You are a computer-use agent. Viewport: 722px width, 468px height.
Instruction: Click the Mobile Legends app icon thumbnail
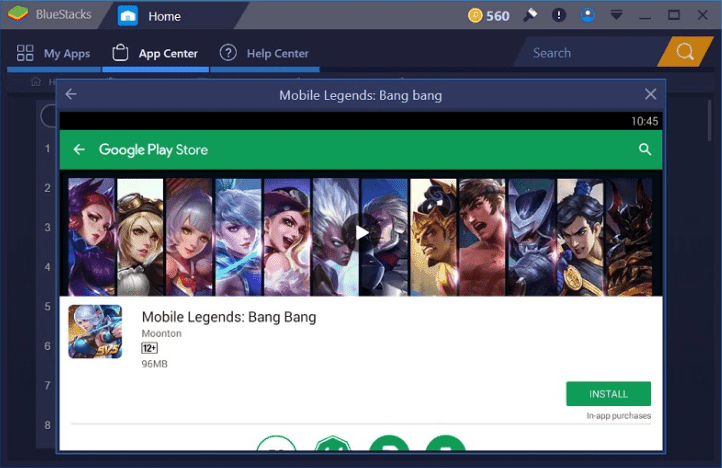click(x=95, y=332)
